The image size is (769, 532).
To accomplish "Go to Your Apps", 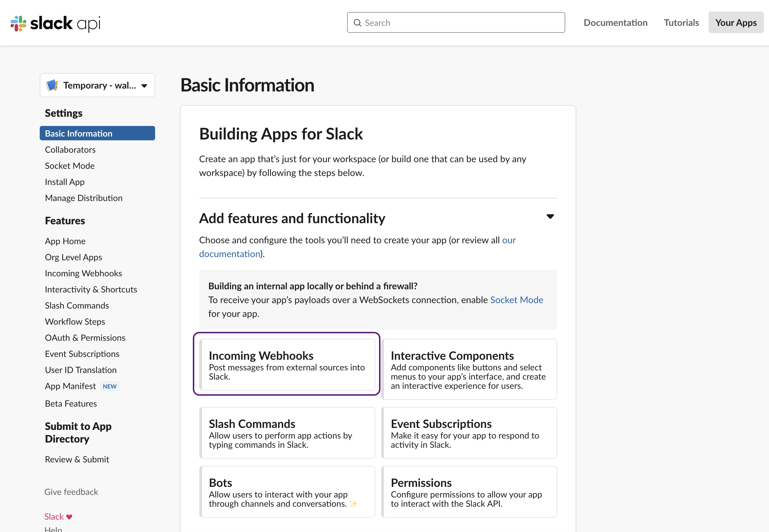I will click(736, 23).
